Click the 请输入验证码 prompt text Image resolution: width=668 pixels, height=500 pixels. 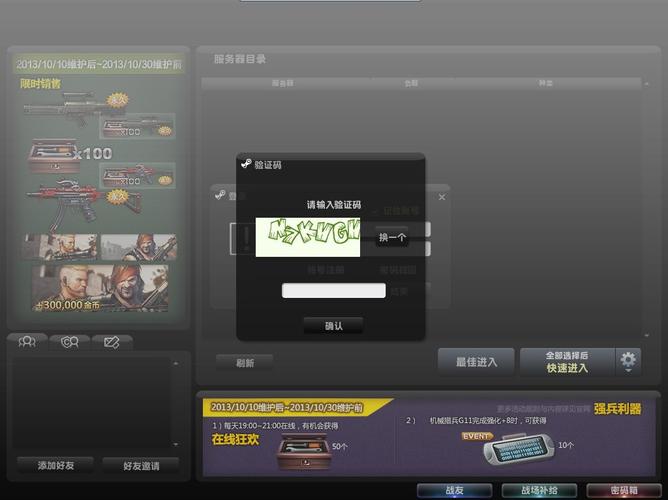334,205
